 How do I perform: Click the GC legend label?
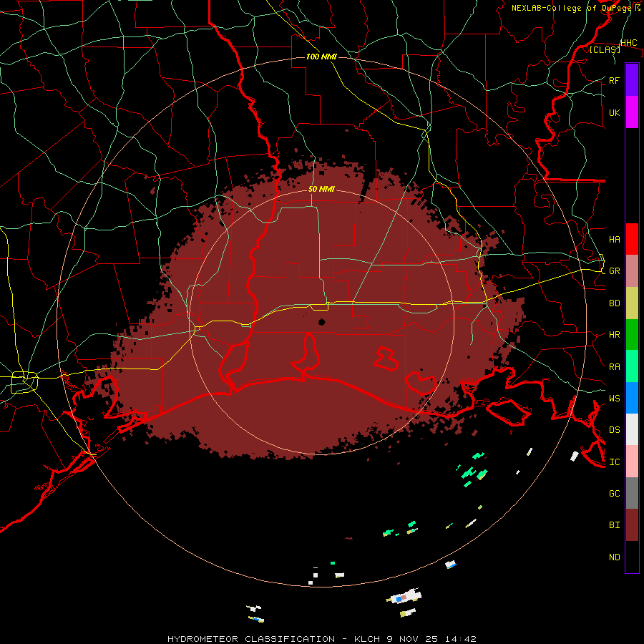coord(614,494)
